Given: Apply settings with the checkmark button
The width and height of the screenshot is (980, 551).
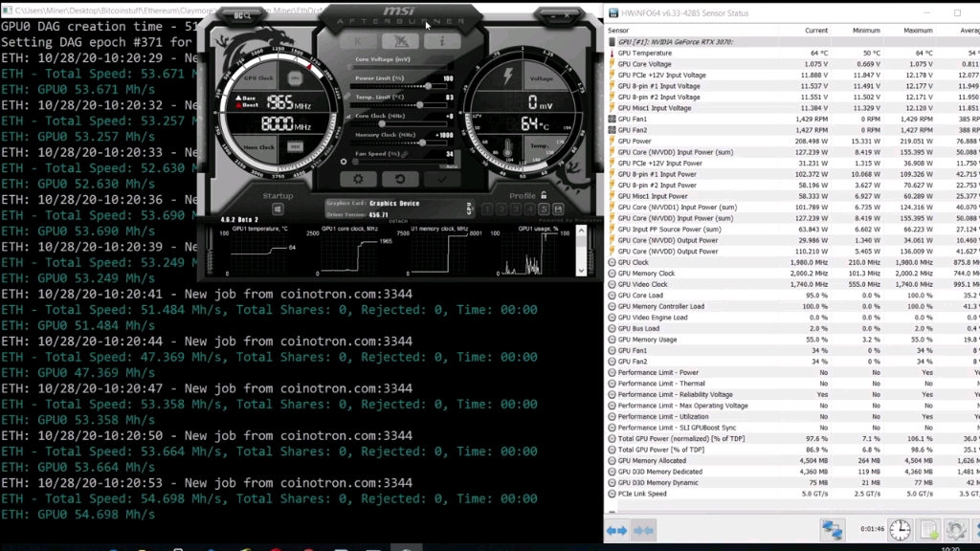Looking at the screenshot, I should [x=442, y=179].
